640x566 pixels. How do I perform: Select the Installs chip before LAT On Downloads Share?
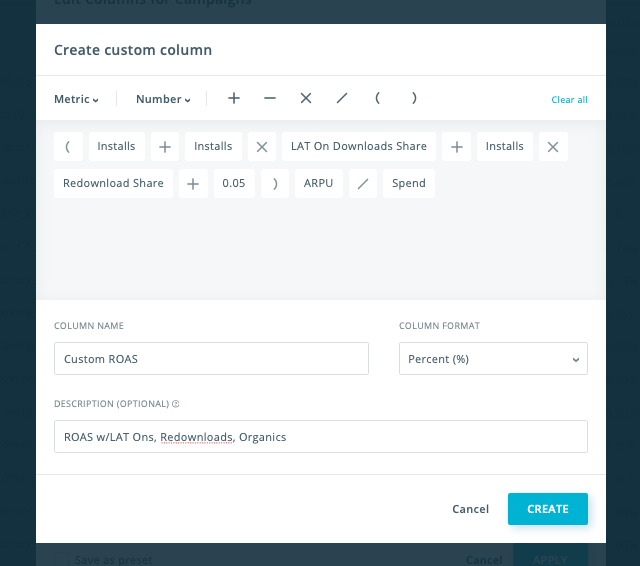tap(213, 146)
